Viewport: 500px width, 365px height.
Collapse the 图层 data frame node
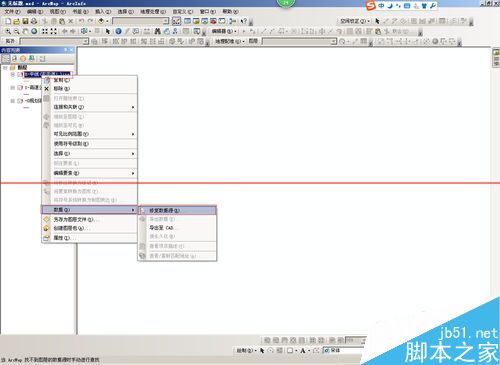[x=5, y=68]
